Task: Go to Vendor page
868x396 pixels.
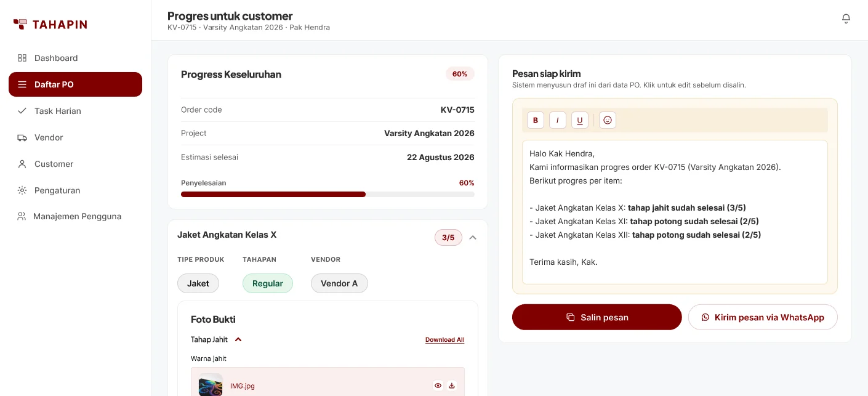Action: point(75,137)
